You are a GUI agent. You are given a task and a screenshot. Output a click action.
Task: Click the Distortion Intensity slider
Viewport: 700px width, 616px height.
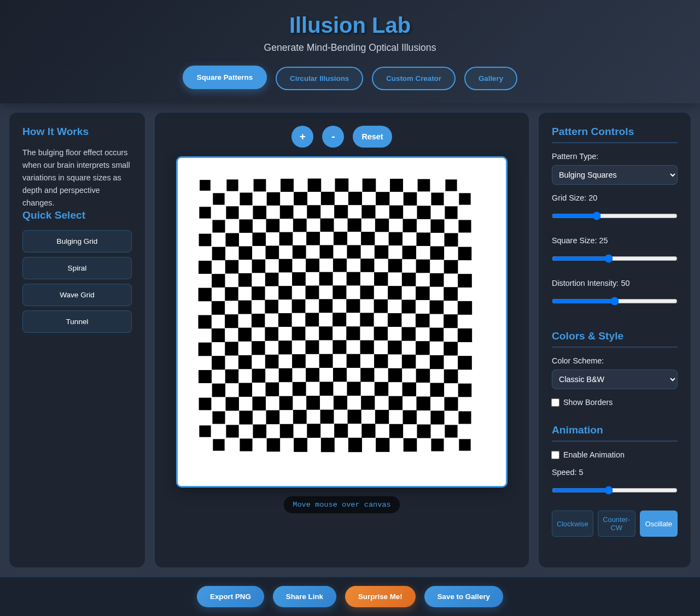[x=614, y=301]
